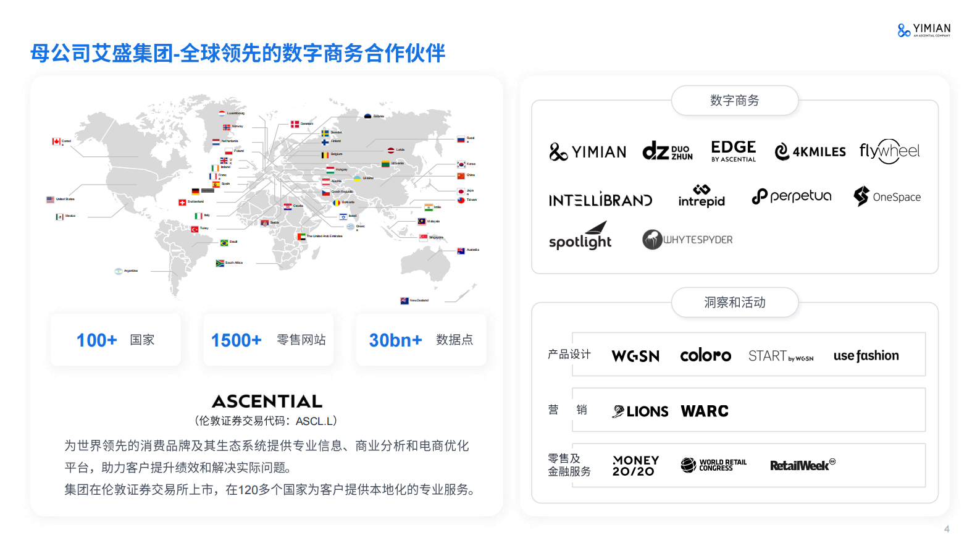Click the 洞察和活动 section header pill
Image resolution: width=980 pixels, height=551 pixels.
point(734,303)
